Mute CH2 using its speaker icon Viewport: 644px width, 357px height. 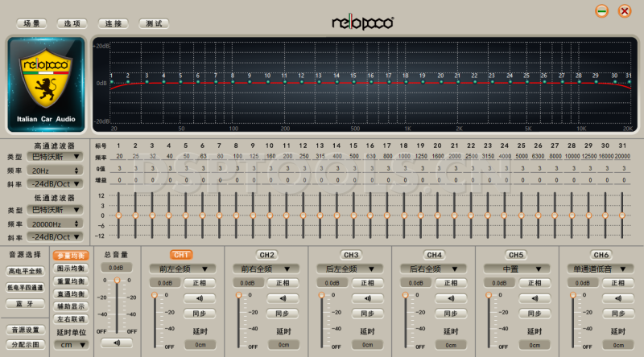282,298
